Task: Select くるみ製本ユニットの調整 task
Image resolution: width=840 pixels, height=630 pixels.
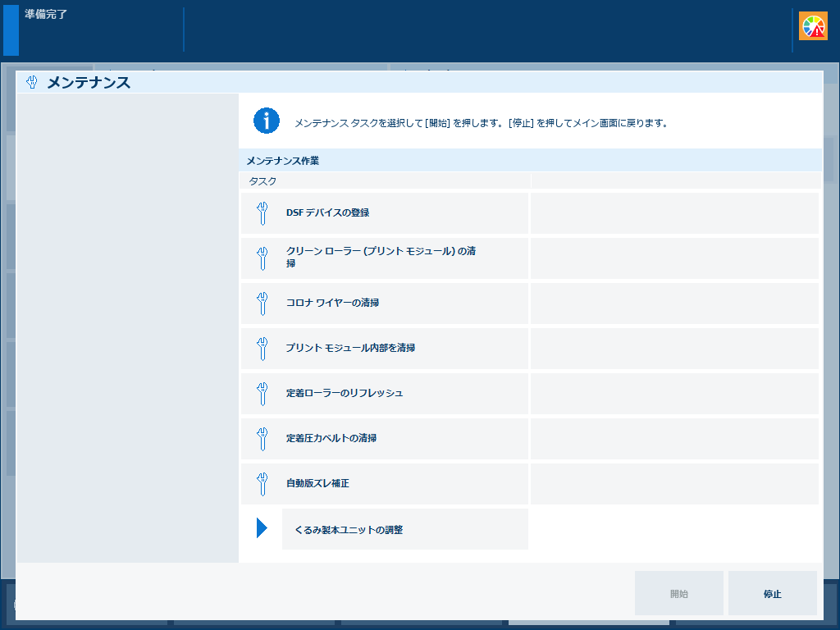Action: [x=405, y=529]
